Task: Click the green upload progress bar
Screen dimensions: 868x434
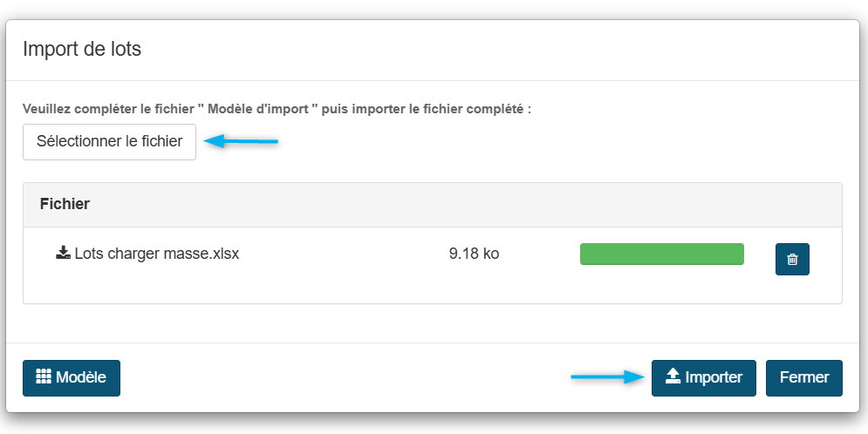Action: point(661,254)
